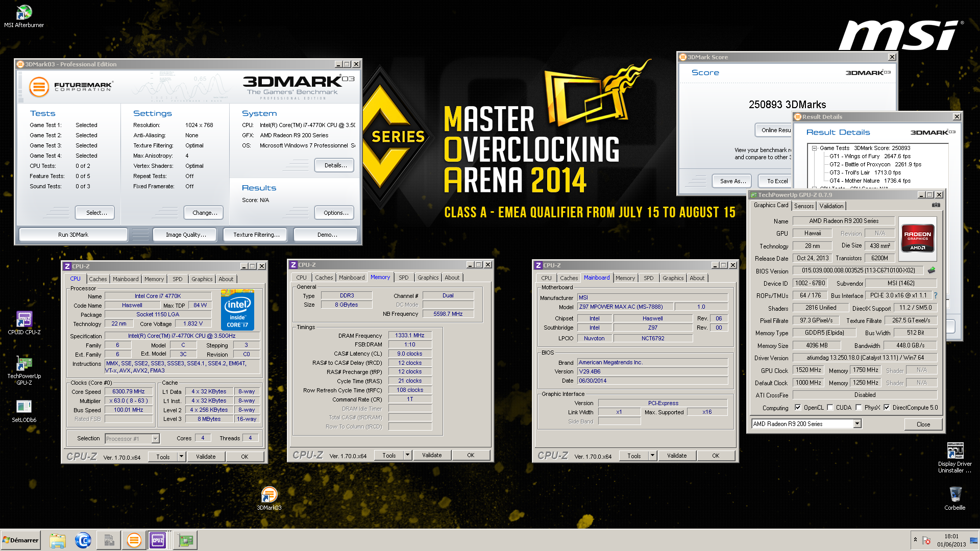Switch to About tab in left CPU-Z
Screen dimensions: 980x551
[x=226, y=279]
